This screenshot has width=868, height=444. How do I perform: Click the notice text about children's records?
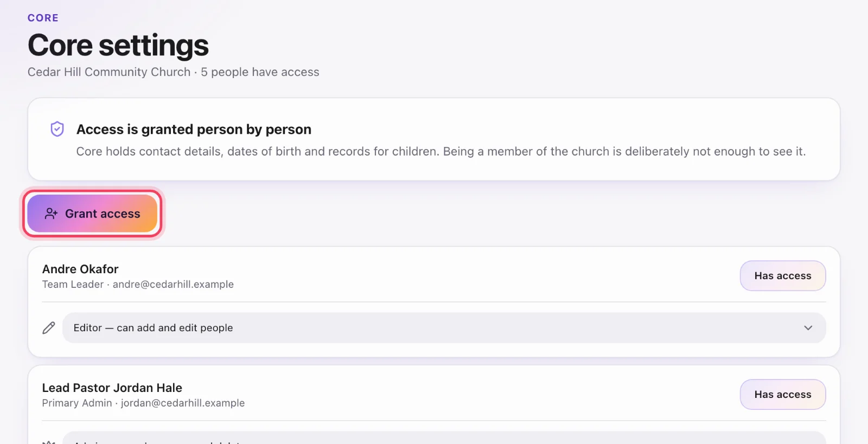point(441,152)
